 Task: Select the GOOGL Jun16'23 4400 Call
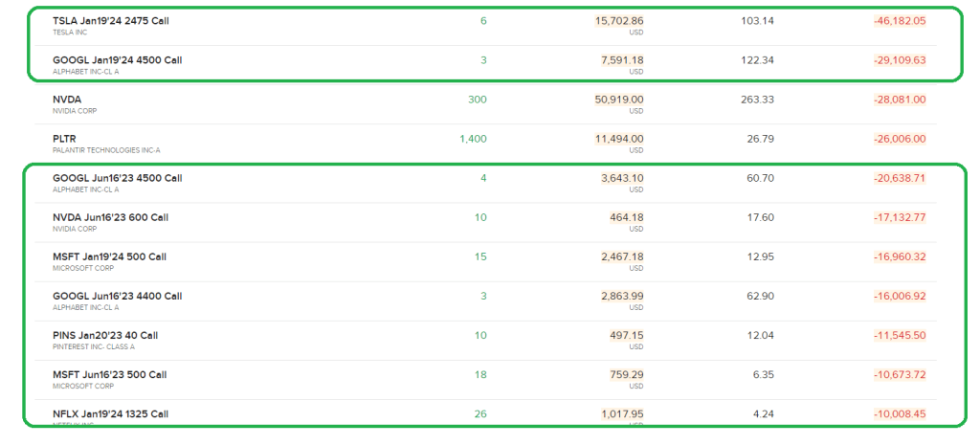tap(117, 296)
